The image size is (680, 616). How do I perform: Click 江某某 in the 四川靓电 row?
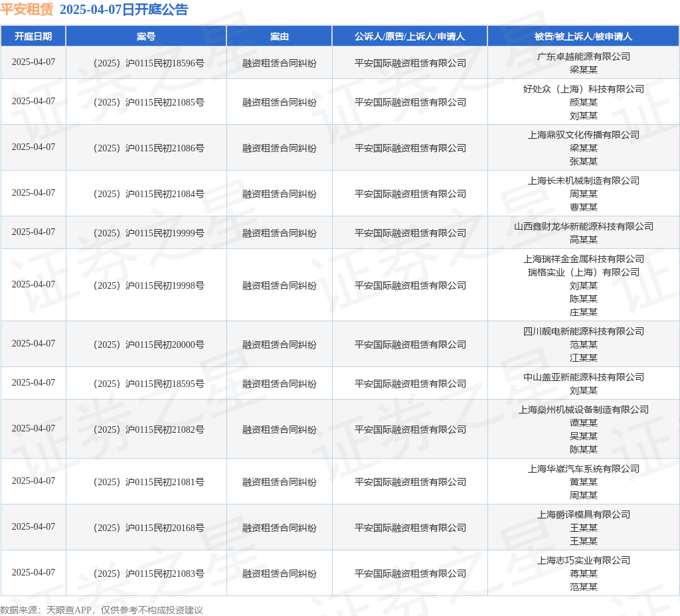click(583, 358)
